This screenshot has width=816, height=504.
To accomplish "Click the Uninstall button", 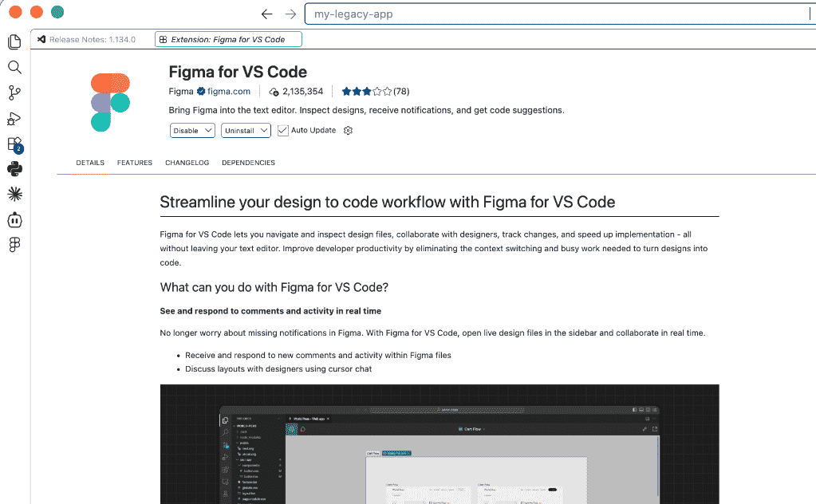I will coord(239,131).
